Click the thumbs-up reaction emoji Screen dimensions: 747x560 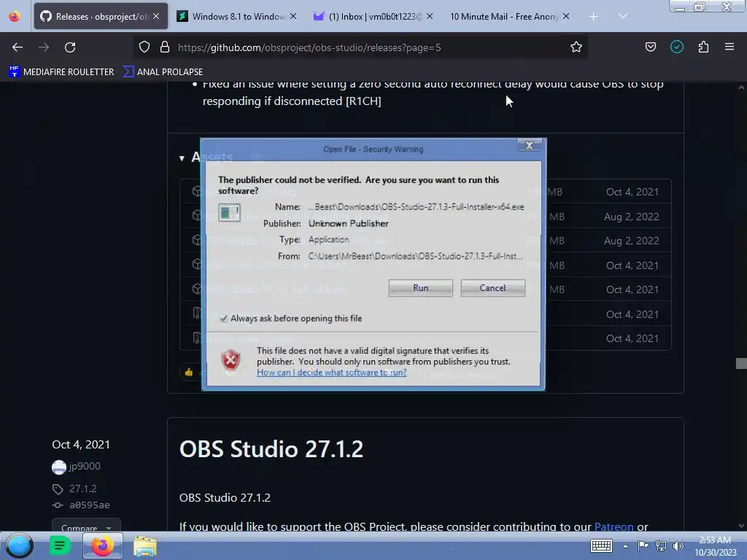tap(189, 372)
